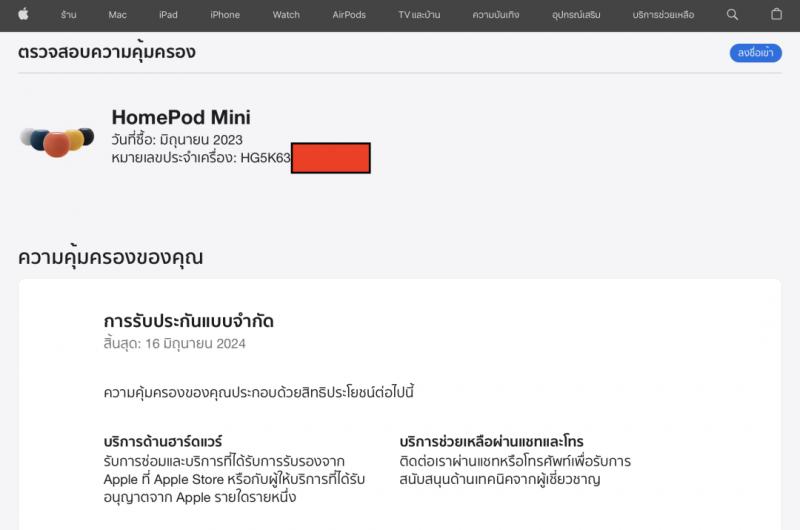Open the Apple logo home link
Viewport: 800px width, 530px height.
point(23,14)
